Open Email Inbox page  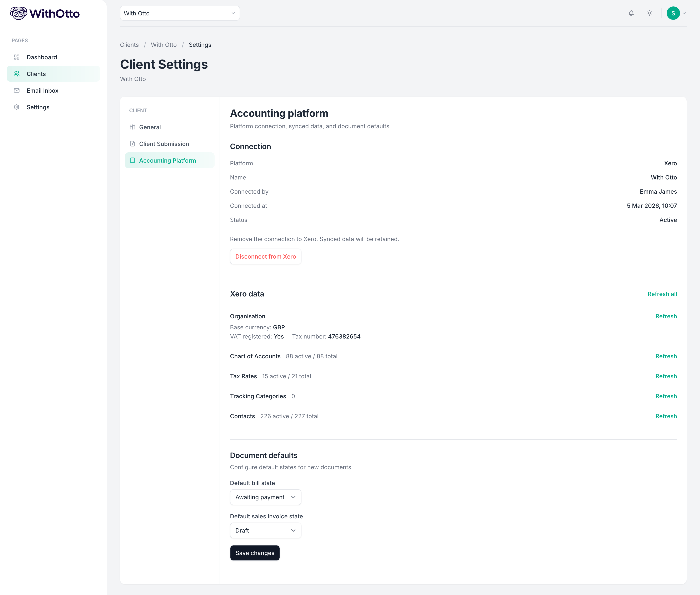[x=53, y=90]
